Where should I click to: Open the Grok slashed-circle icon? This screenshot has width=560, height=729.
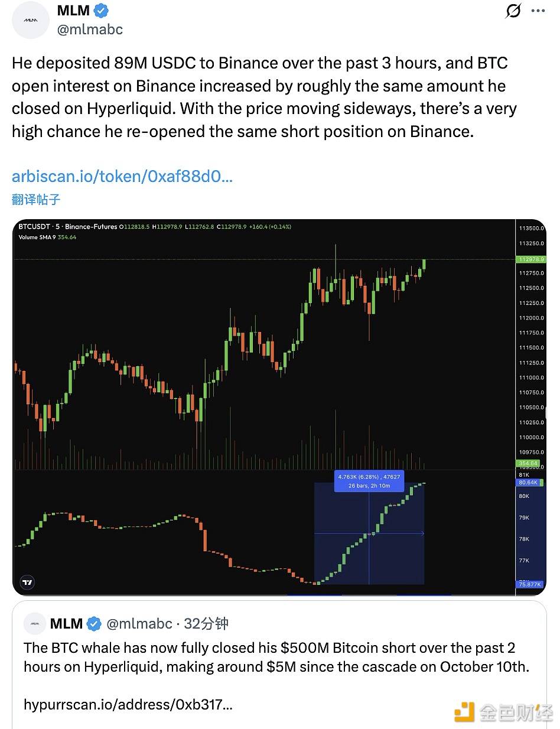[x=513, y=11]
